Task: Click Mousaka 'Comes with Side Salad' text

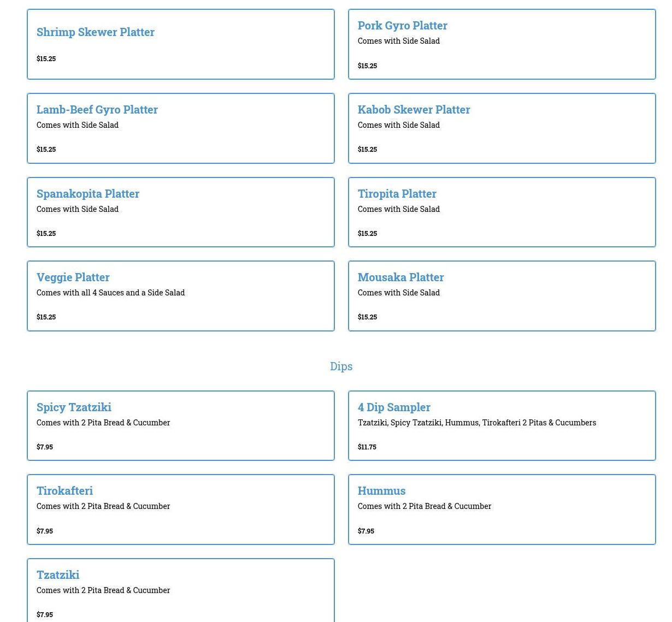Action: 399,293
